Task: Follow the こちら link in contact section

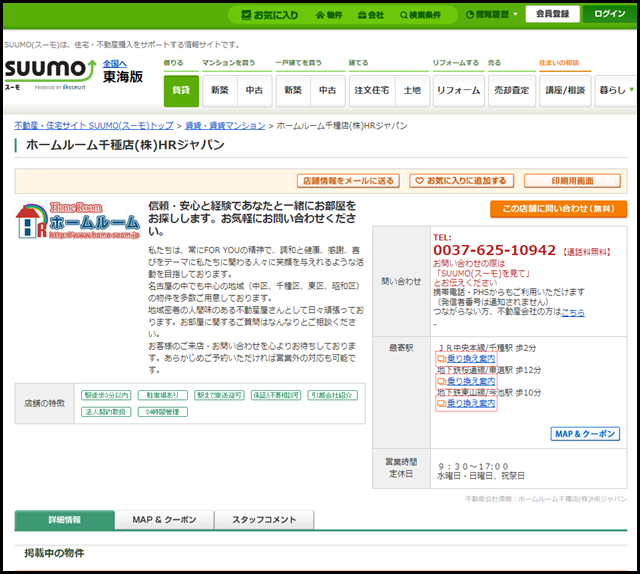Action: 573,312
